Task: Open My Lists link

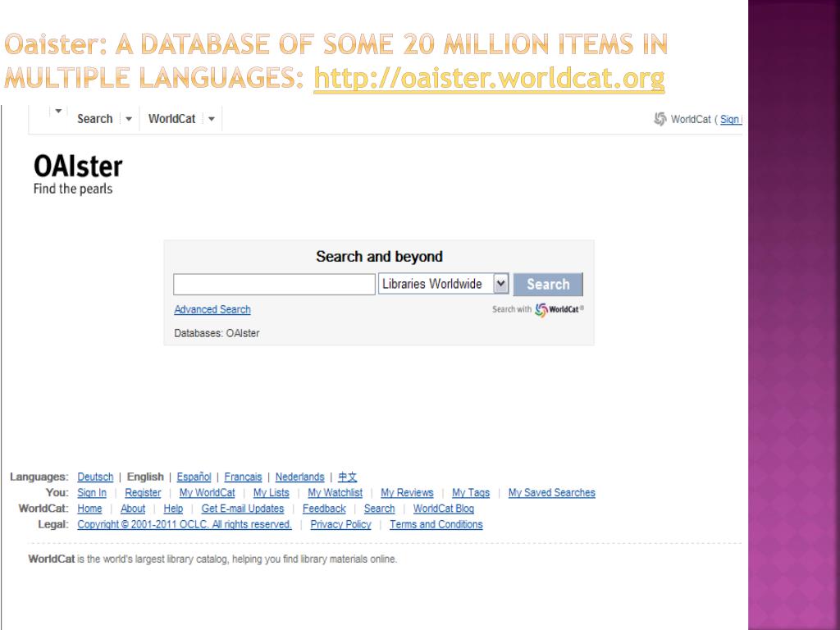Action: point(271,493)
